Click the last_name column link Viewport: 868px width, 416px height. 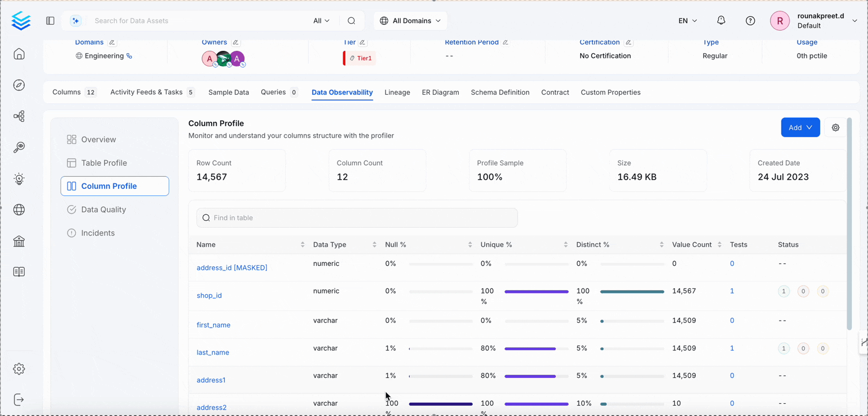(x=213, y=352)
